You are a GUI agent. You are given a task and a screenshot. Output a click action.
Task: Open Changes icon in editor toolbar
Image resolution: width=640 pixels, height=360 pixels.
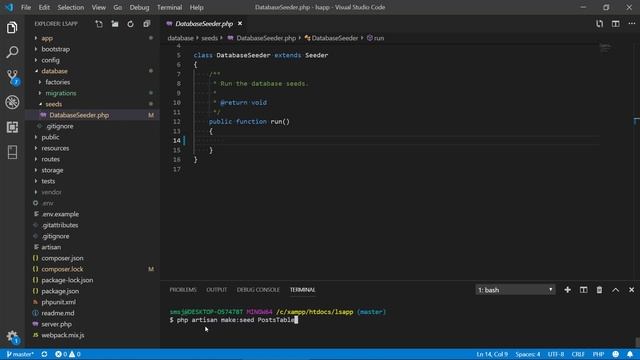pos(599,24)
